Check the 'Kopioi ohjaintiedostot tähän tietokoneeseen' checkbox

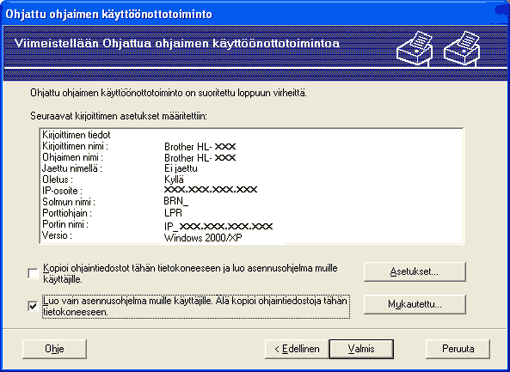[x=33, y=274]
